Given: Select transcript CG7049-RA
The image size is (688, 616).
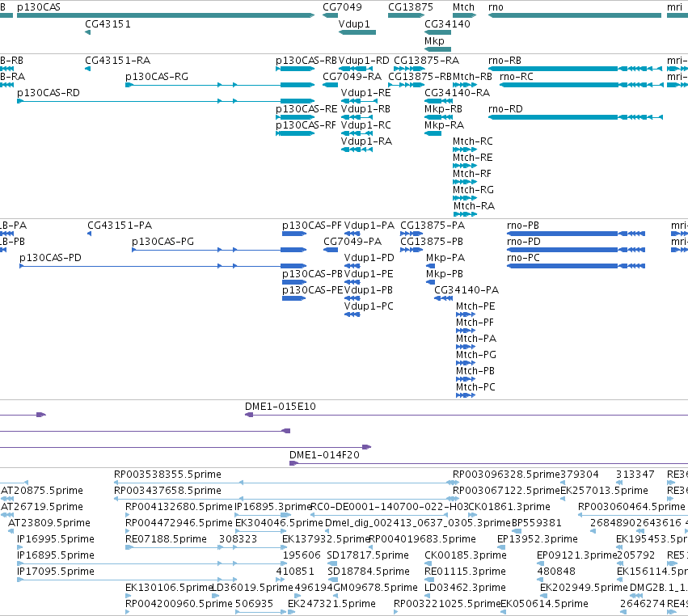Looking at the screenshot, I should pyautogui.click(x=352, y=77).
